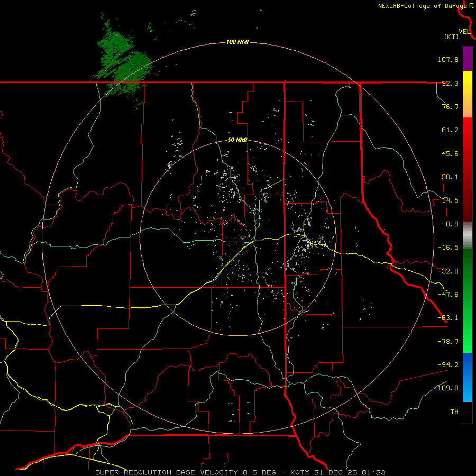Click the 61.2 velocity scale value
Image resolution: width=476 pixels, height=476 pixels.
click(x=450, y=130)
